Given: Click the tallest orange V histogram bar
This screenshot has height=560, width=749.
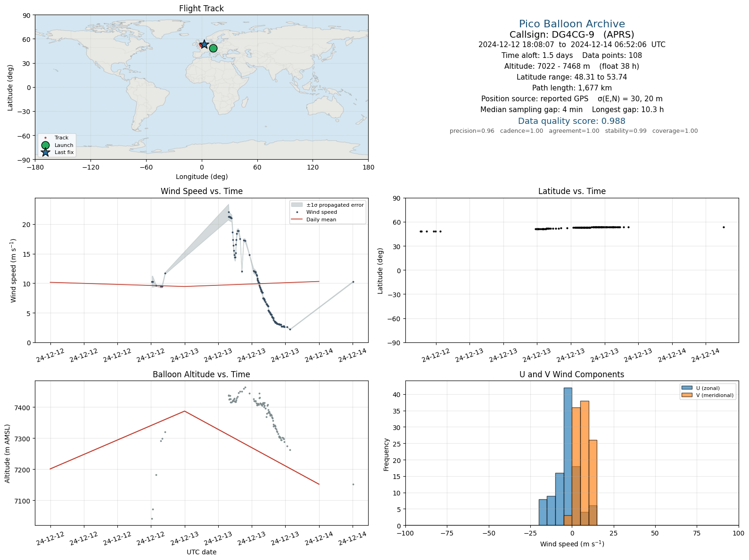Looking at the screenshot, I should point(584,463).
